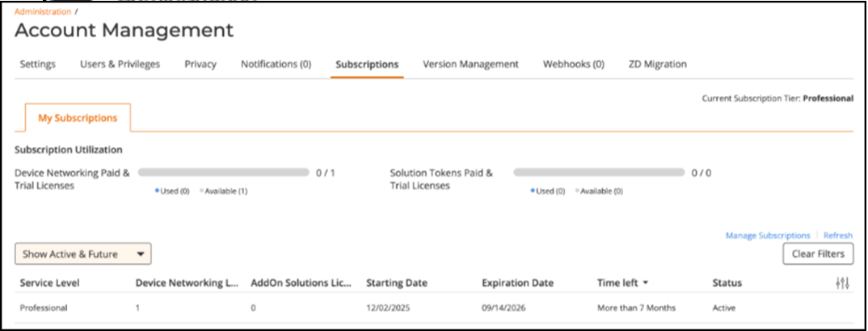The width and height of the screenshot is (868, 331).
Task: Click the Time left sort arrow
Action: (646, 283)
